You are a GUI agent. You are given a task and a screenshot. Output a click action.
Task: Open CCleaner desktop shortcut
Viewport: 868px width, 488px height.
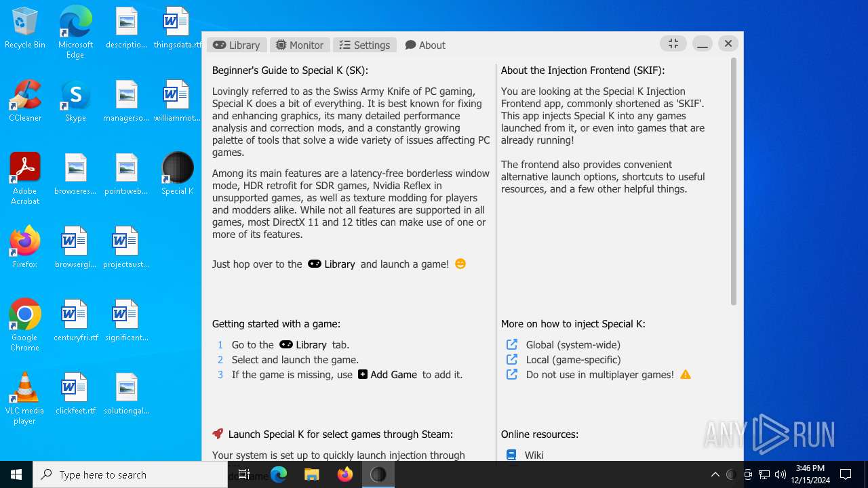pos(25,102)
